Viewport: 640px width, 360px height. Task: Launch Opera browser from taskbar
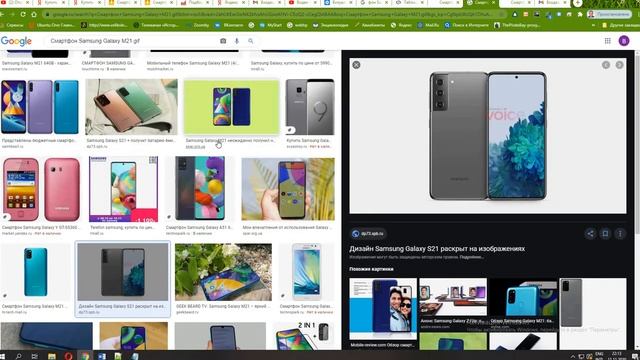[68, 356]
